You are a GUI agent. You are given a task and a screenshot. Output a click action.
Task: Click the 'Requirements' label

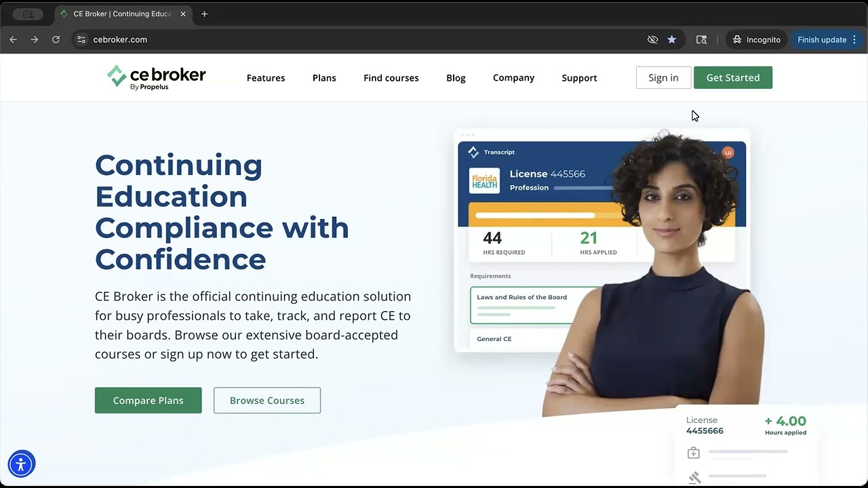tap(490, 276)
